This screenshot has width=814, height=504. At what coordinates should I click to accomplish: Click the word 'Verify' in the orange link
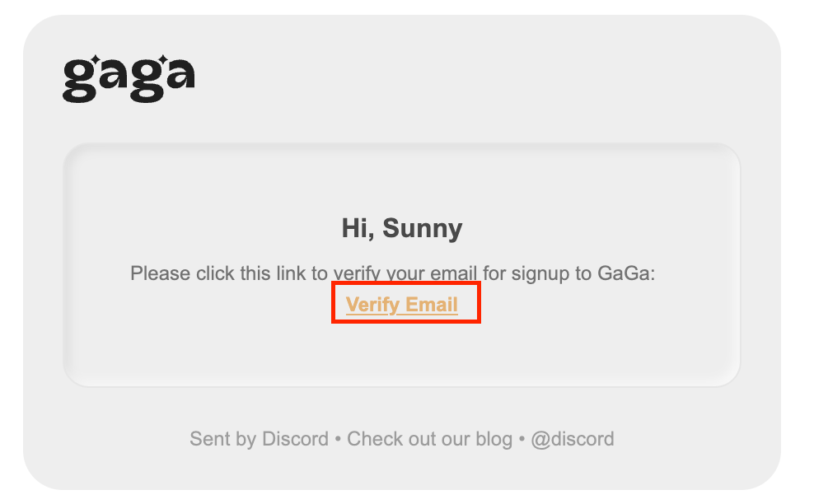coord(372,305)
